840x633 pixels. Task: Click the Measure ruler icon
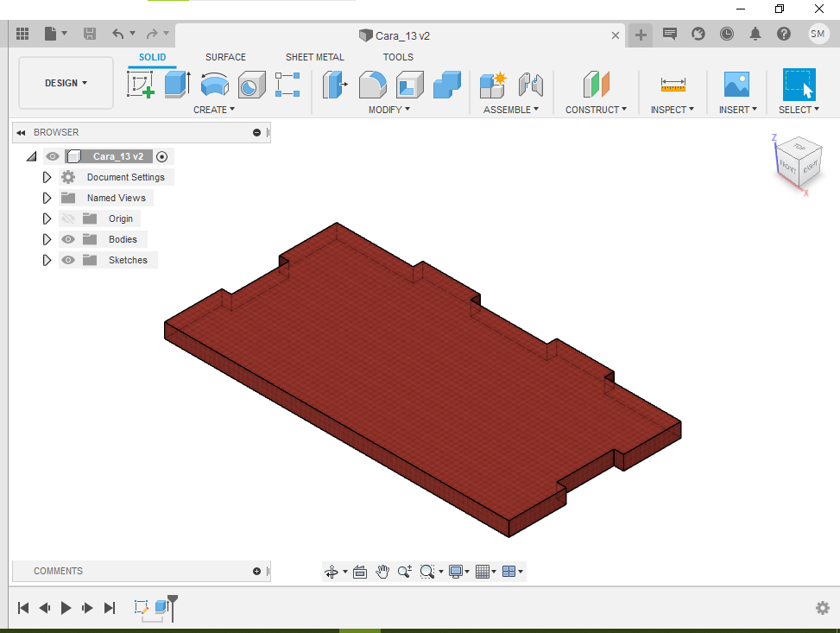tap(673, 84)
